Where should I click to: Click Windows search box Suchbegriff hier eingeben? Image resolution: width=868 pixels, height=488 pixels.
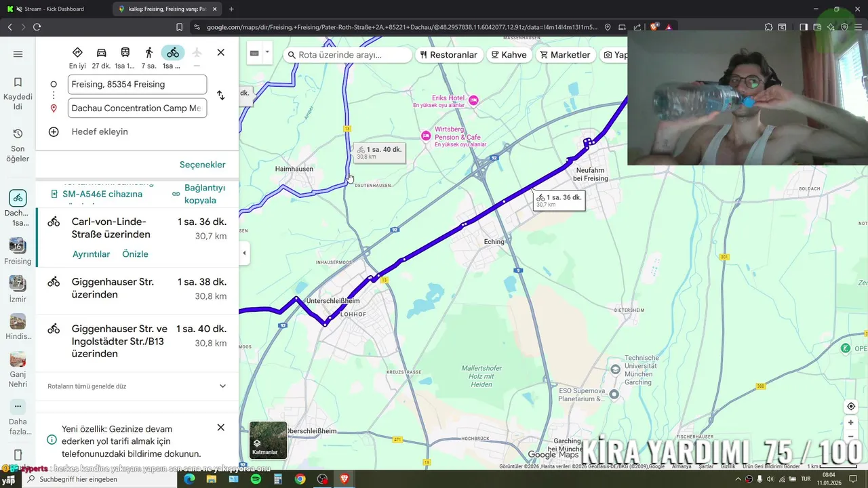tap(98, 479)
